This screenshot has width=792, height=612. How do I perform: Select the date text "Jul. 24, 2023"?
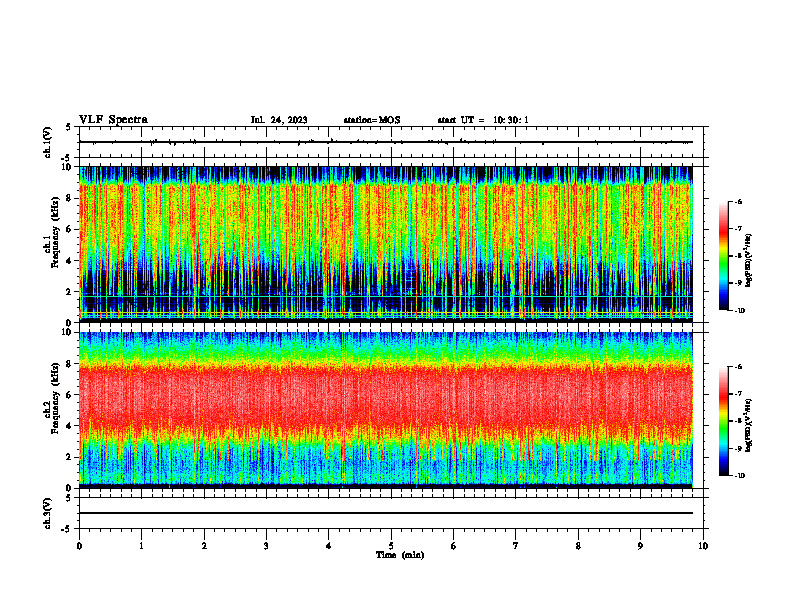click(x=279, y=120)
